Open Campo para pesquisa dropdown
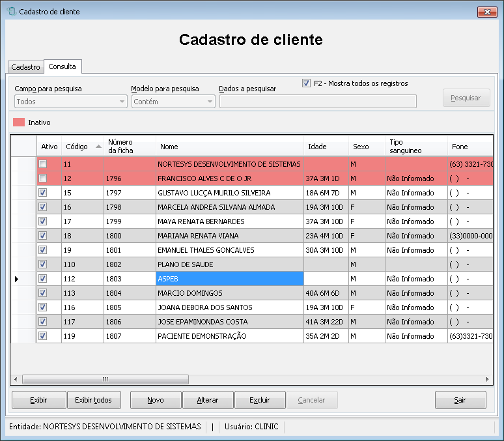The image size is (504, 441). coord(71,102)
